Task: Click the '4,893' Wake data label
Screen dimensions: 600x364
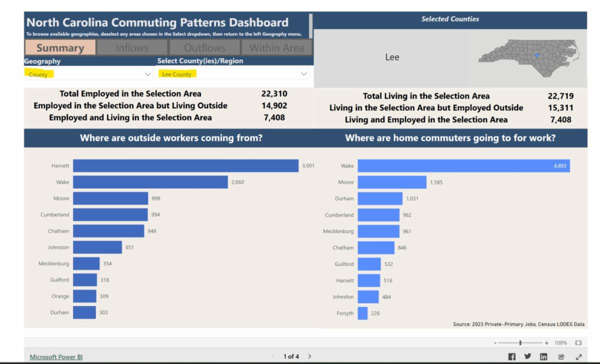Action: point(560,165)
